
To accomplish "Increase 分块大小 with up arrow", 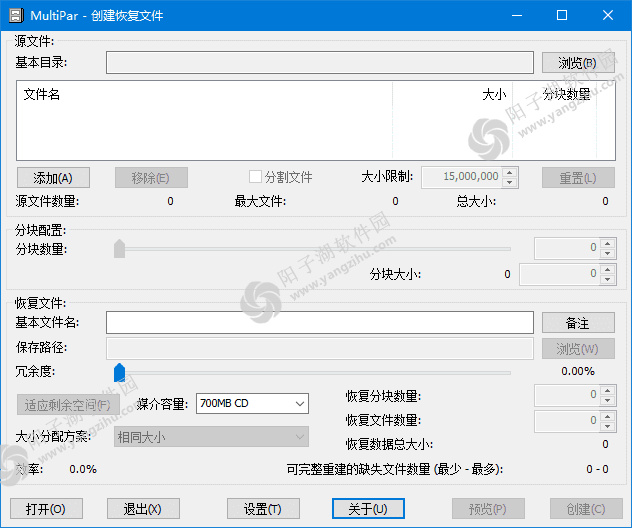I will click(607, 269).
